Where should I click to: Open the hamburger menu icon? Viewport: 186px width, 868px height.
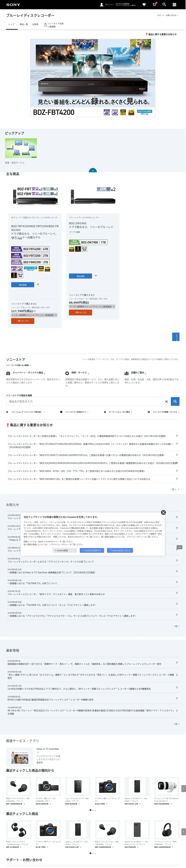(x=174, y=5)
